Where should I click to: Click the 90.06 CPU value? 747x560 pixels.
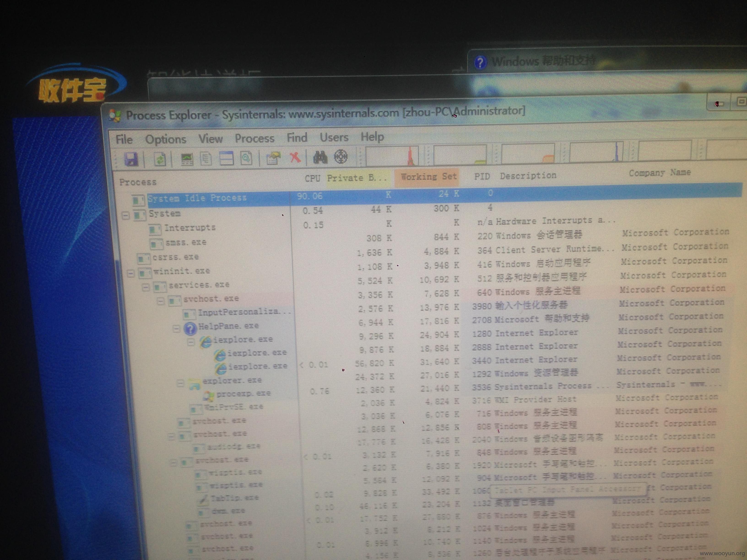pyautogui.click(x=310, y=196)
